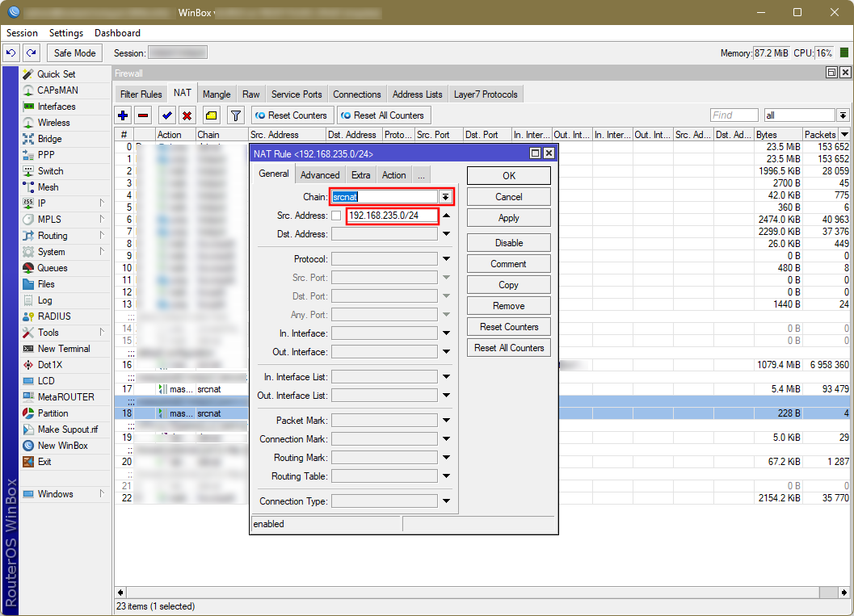Toggle the Src. Address invert checkbox
This screenshot has width=854, height=616.
[x=336, y=216]
